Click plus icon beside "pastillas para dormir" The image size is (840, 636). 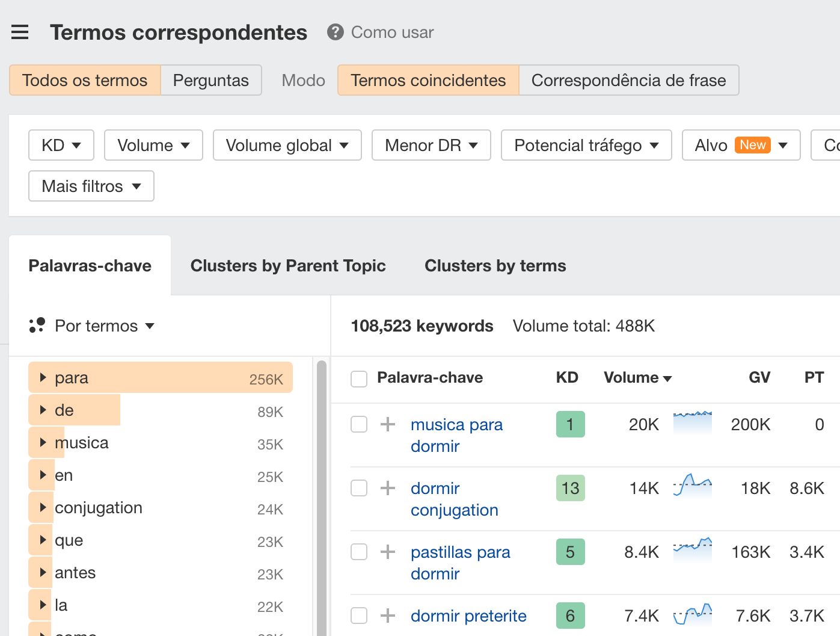coord(388,552)
